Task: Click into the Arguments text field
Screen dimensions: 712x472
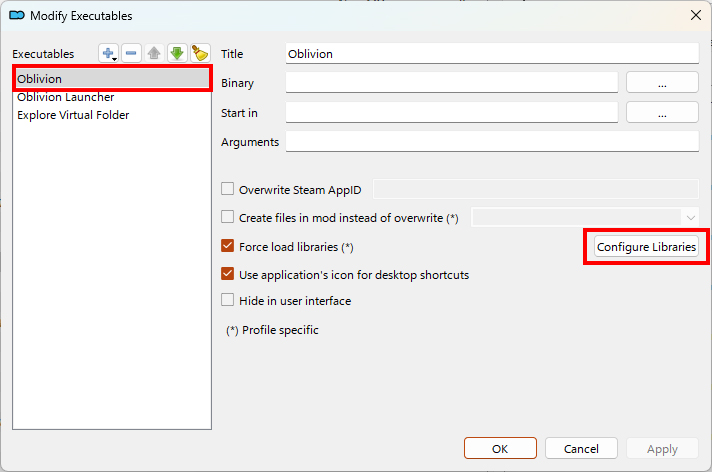Action: (491, 142)
